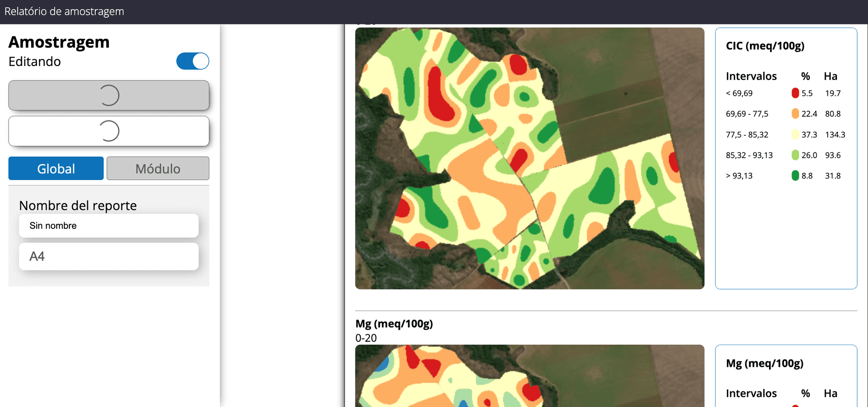Click the CIC interpolation map image

tap(529, 158)
